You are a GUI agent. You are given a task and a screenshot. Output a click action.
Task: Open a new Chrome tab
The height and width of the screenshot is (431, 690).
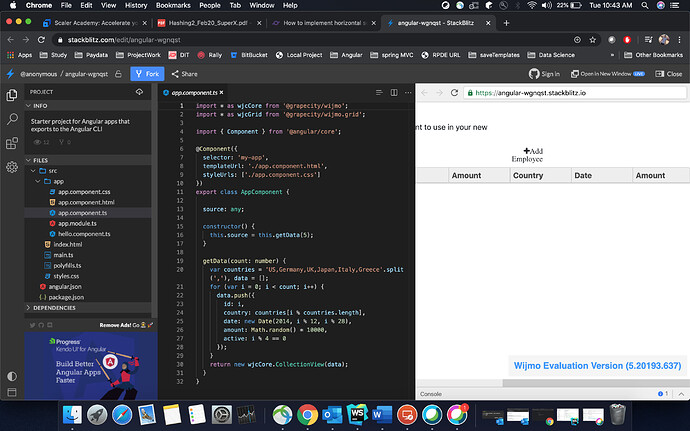point(506,23)
